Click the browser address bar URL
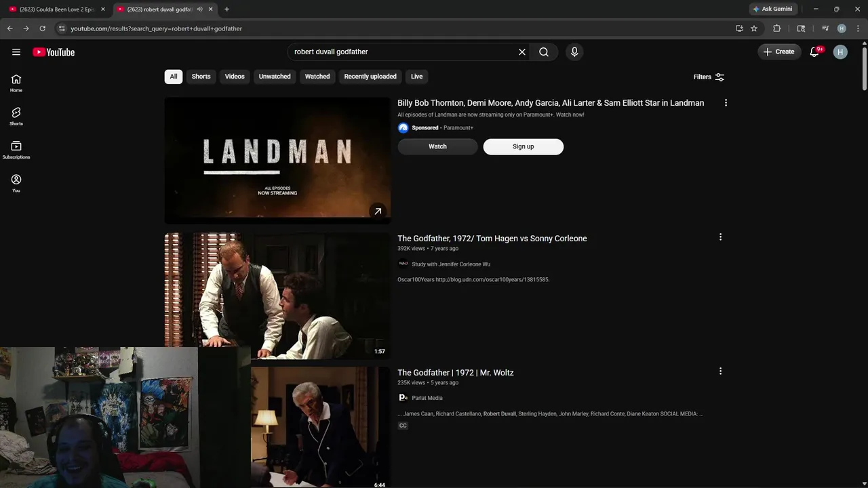The width and height of the screenshot is (868, 488). [156, 28]
